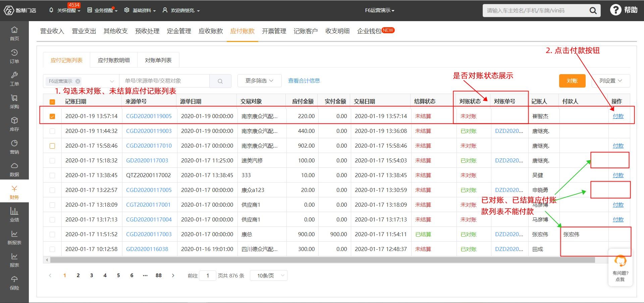Open the 10条/页 page size dropdown

pyautogui.click(x=269, y=275)
